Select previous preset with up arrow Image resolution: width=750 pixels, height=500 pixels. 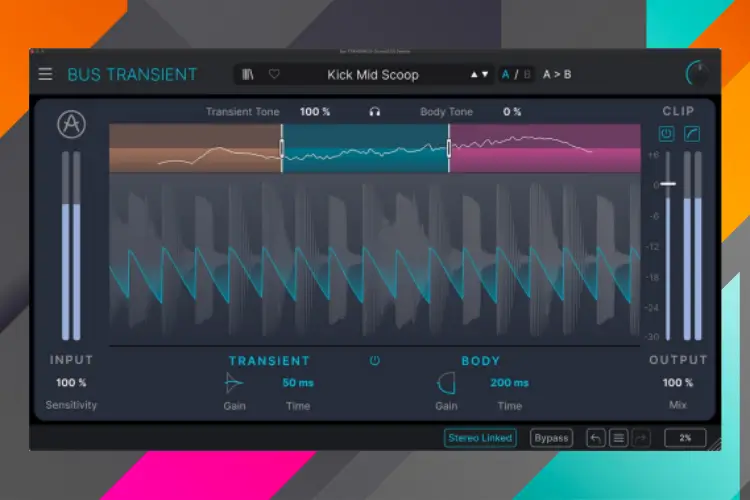coord(474,75)
